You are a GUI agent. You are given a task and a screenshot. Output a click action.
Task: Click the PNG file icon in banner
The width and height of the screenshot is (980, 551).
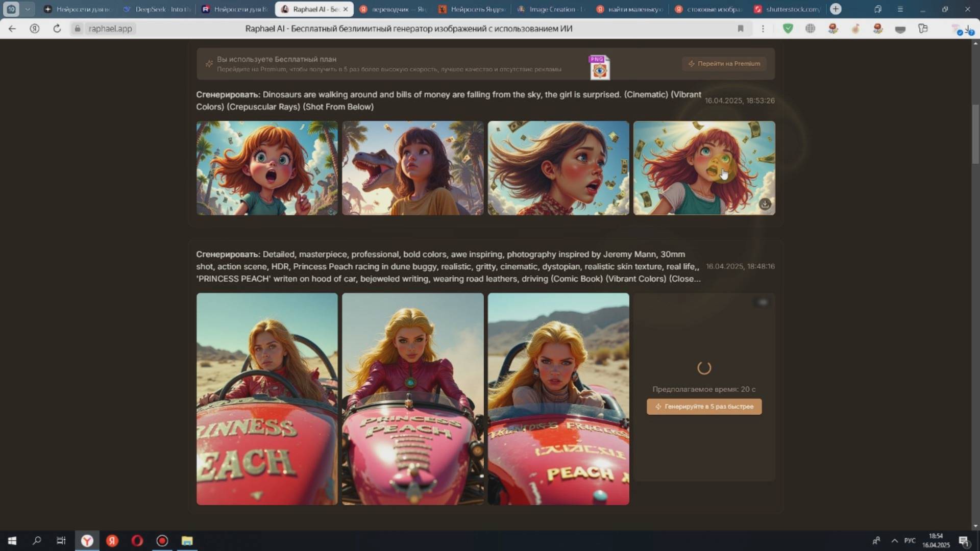coord(599,67)
